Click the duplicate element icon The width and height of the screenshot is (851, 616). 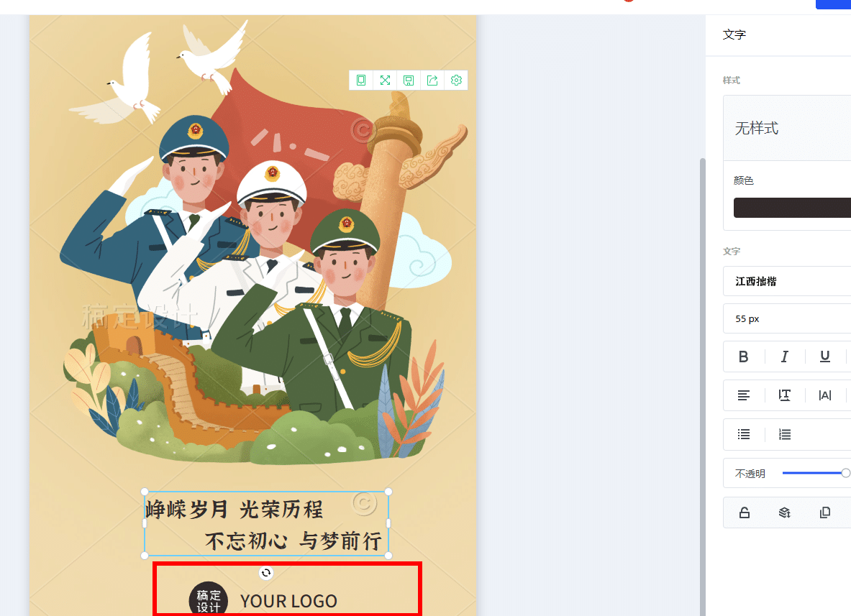825,512
